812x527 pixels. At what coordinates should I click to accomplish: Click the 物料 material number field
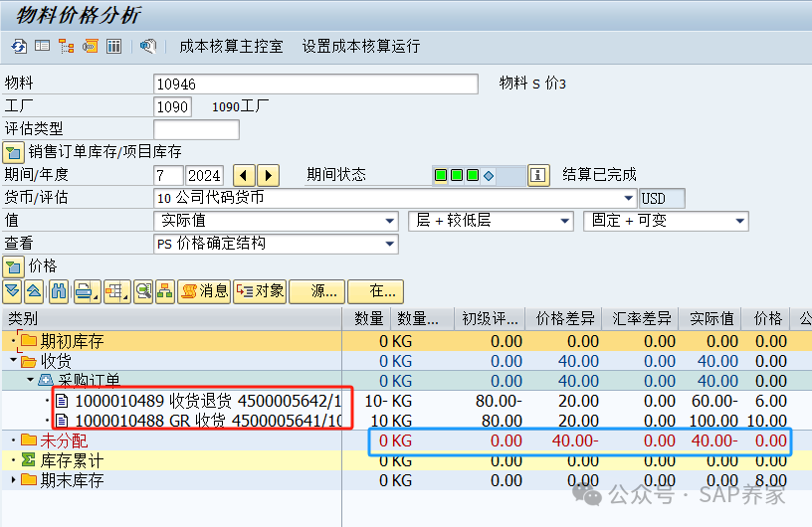point(315,84)
